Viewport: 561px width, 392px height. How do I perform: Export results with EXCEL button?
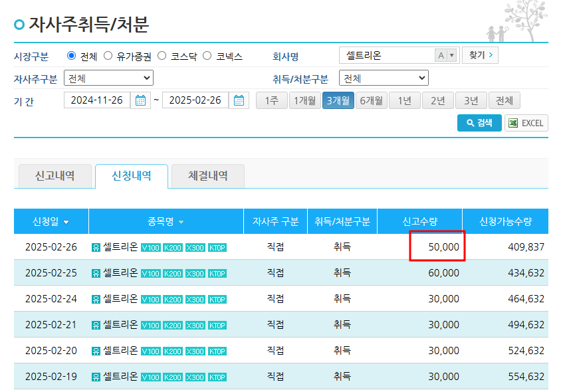526,123
